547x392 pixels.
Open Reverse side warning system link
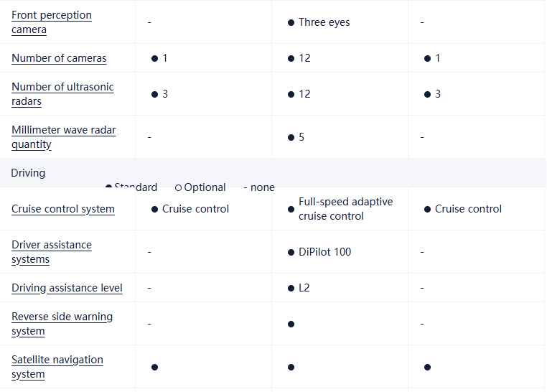pyautogui.click(x=62, y=324)
